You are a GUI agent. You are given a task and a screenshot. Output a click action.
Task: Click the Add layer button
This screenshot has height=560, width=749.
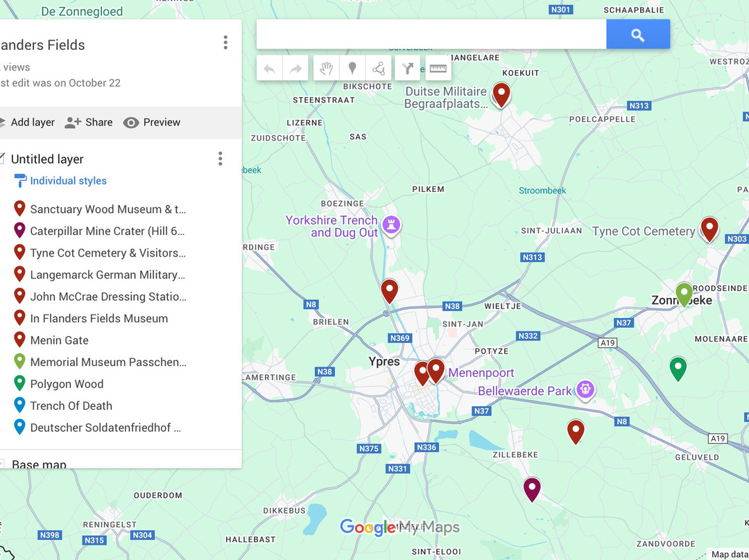coord(28,123)
